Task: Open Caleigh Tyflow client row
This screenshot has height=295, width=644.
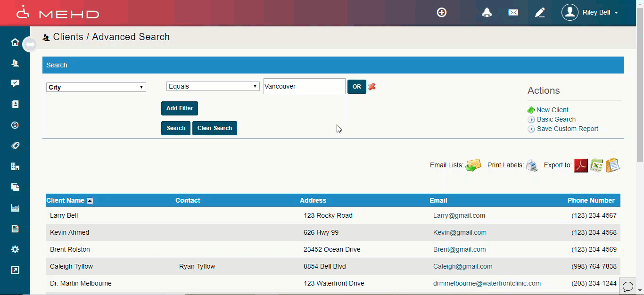Action: (x=333, y=266)
